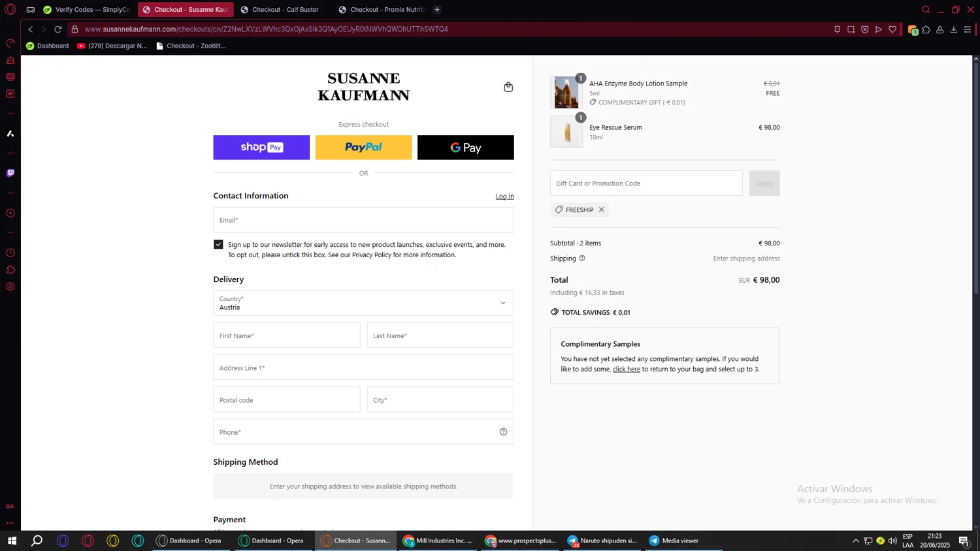Open the sidebar three-dots more menu
The image size is (980, 551).
pos(10,523)
